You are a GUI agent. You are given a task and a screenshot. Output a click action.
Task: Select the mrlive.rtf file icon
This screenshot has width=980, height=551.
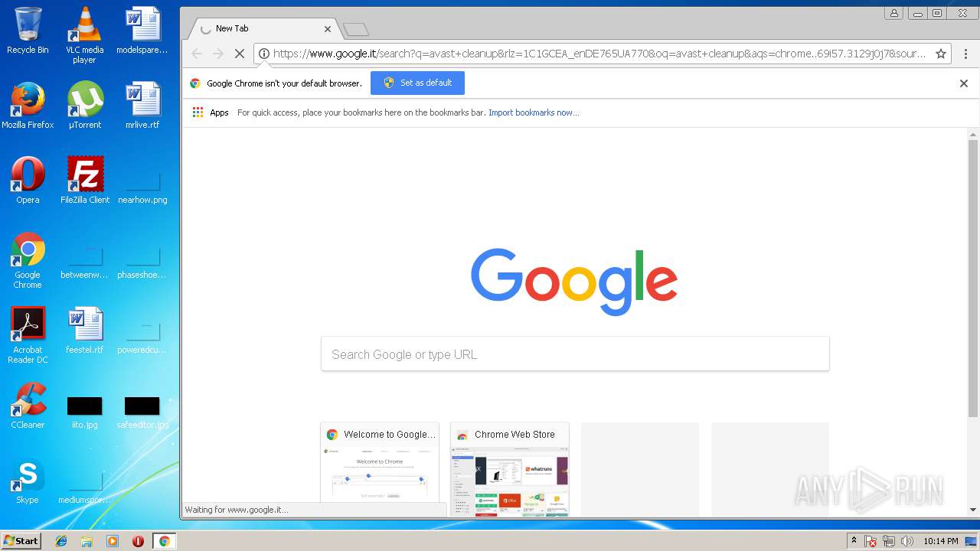click(x=142, y=106)
